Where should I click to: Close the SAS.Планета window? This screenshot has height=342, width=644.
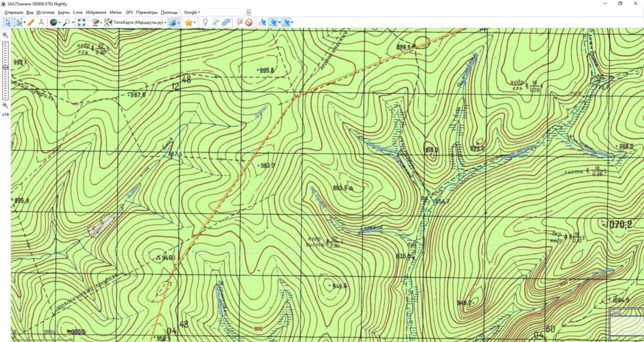[636, 4]
